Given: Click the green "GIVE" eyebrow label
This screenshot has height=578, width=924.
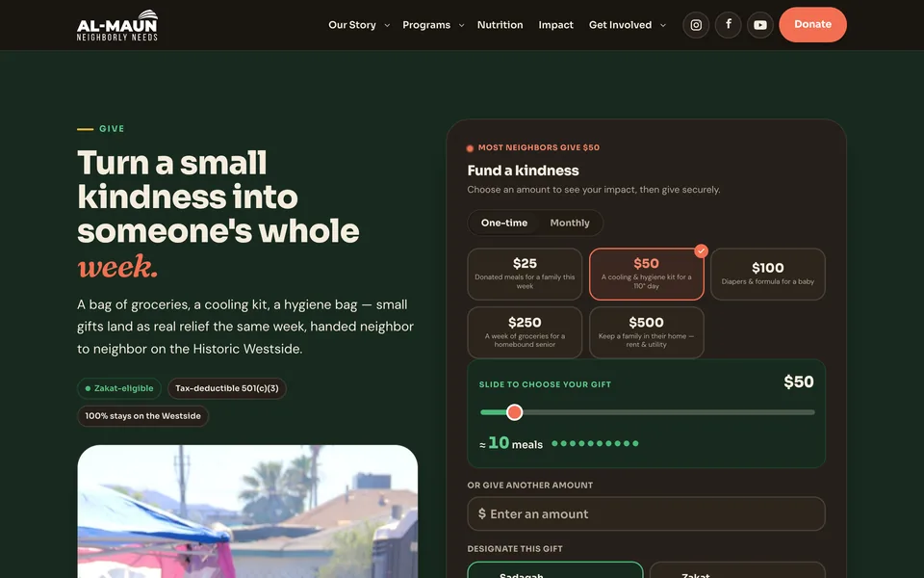Looking at the screenshot, I should click(112, 128).
